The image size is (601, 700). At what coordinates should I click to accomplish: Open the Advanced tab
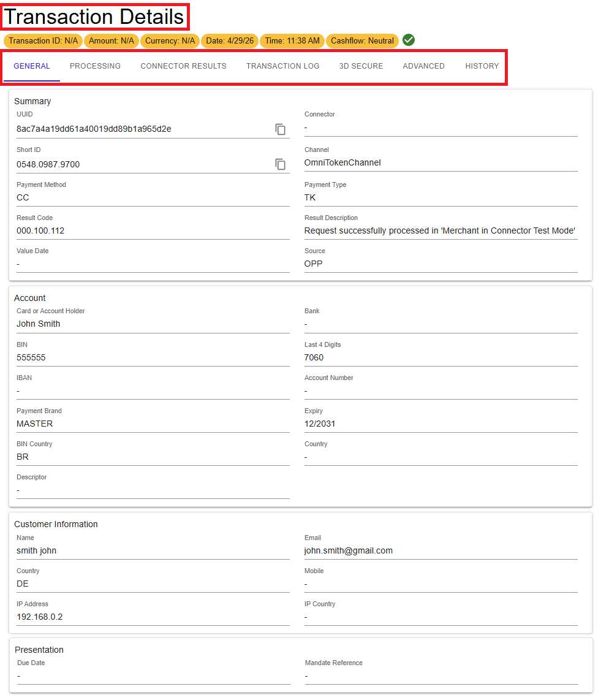tap(423, 66)
